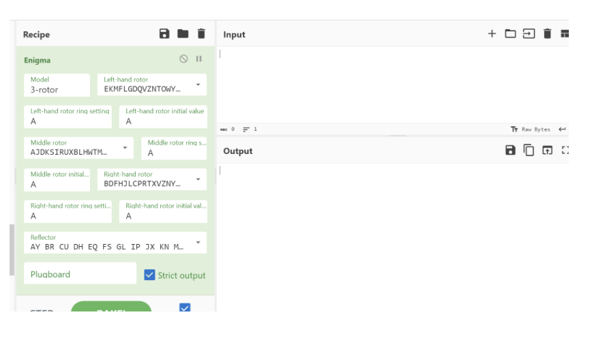The width and height of the screenshot is (607, 364).
Task: Click into the Plugboard input field
Action: 80,274
